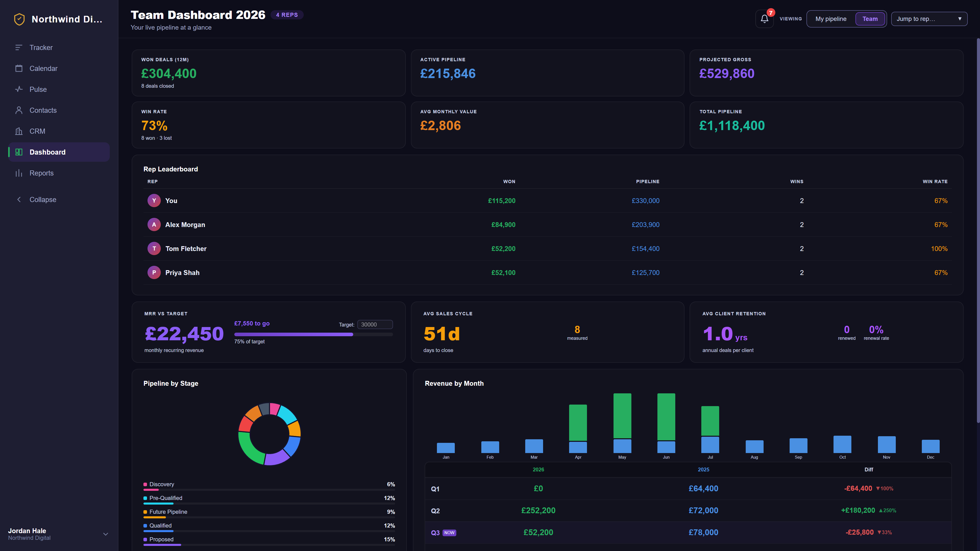Click the Jun revenue bar

click(666, 423)
